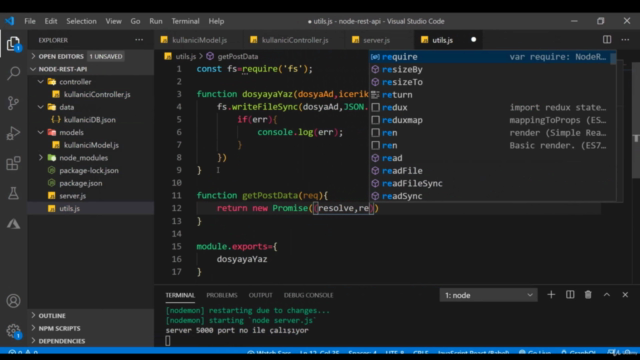This screenshot has width=640, height=360.
Task: Collapse the data folder
Action: 40,107
